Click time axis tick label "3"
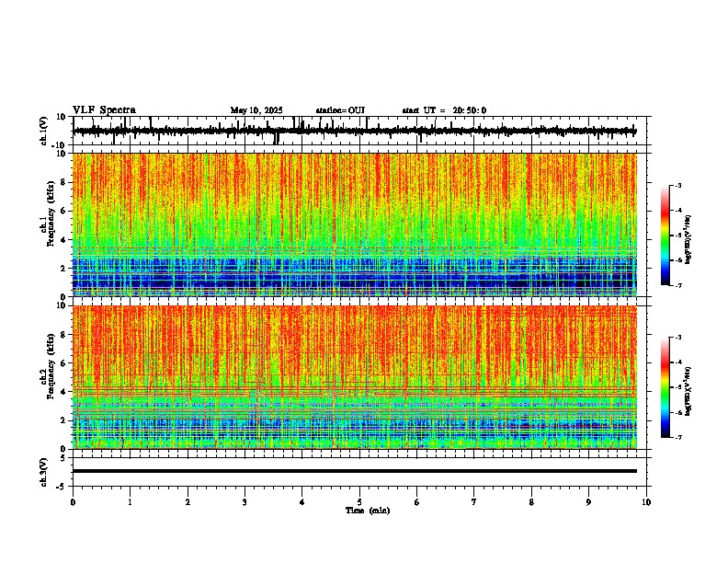 (245, 502)
